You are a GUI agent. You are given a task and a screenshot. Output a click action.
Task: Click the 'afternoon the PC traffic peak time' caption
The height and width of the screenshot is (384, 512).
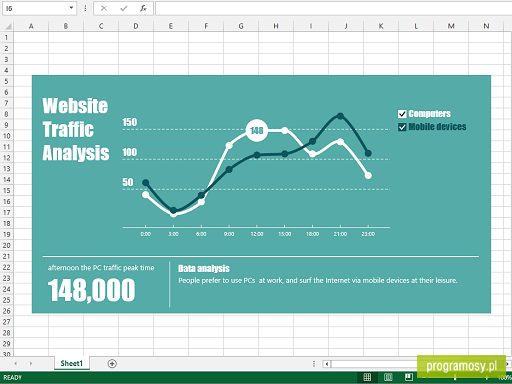click(101, 268)
